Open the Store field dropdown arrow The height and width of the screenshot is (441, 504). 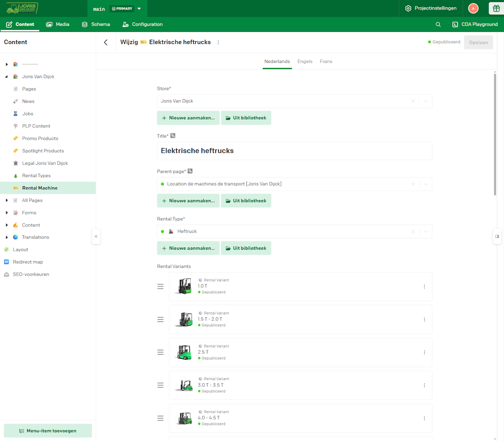(x=425, y=101)
